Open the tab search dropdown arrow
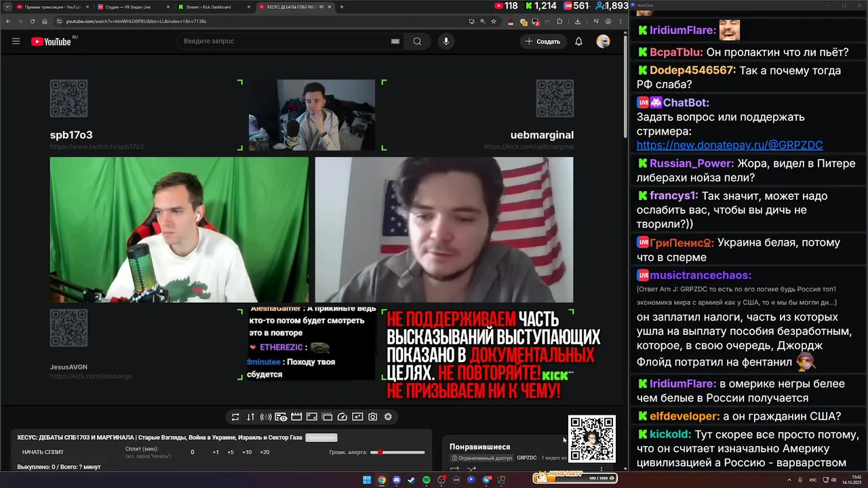868x488 pixels. 7,7
